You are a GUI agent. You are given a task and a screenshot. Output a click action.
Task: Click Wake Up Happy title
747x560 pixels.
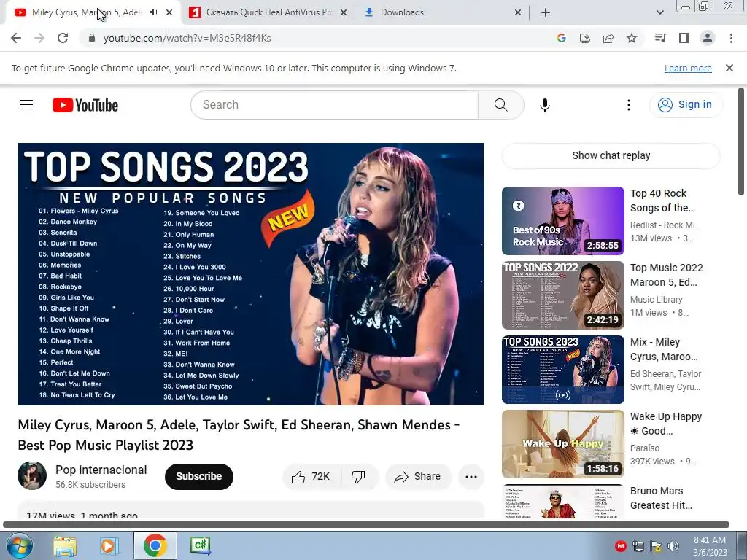point(666,424)
